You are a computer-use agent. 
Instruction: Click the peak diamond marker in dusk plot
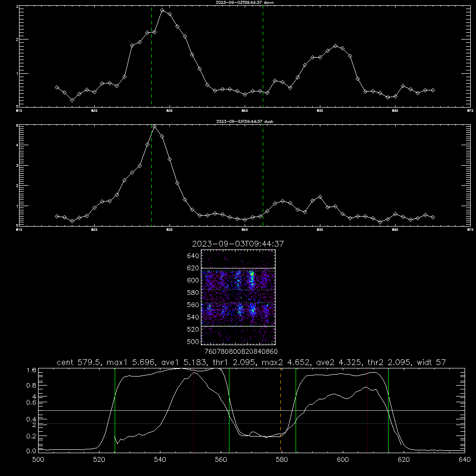point(155,127)
